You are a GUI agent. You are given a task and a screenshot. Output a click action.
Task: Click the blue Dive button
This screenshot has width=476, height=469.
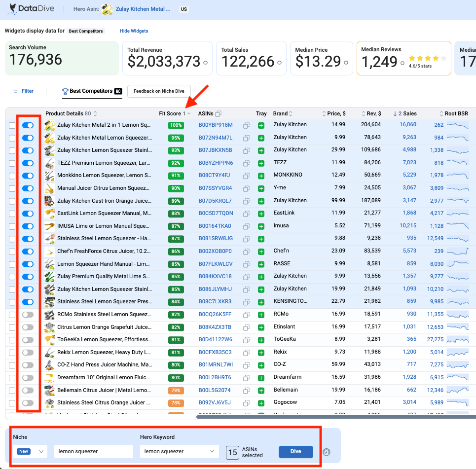pos(295,452)
